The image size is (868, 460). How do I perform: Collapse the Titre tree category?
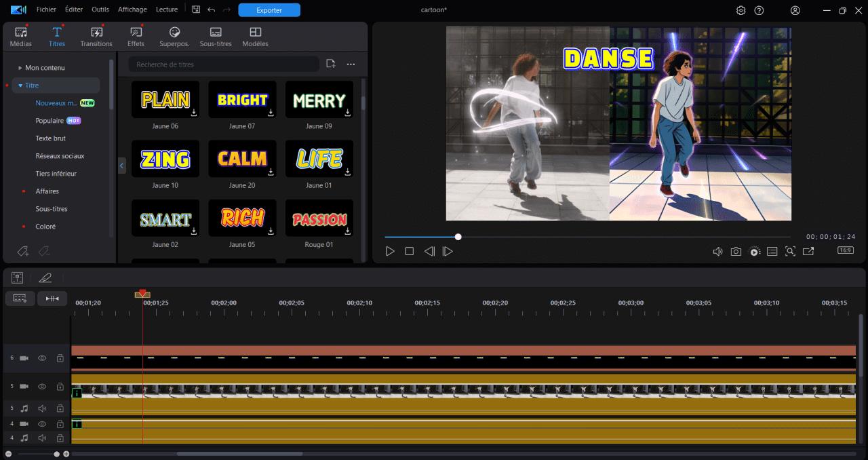click(20, 85)
